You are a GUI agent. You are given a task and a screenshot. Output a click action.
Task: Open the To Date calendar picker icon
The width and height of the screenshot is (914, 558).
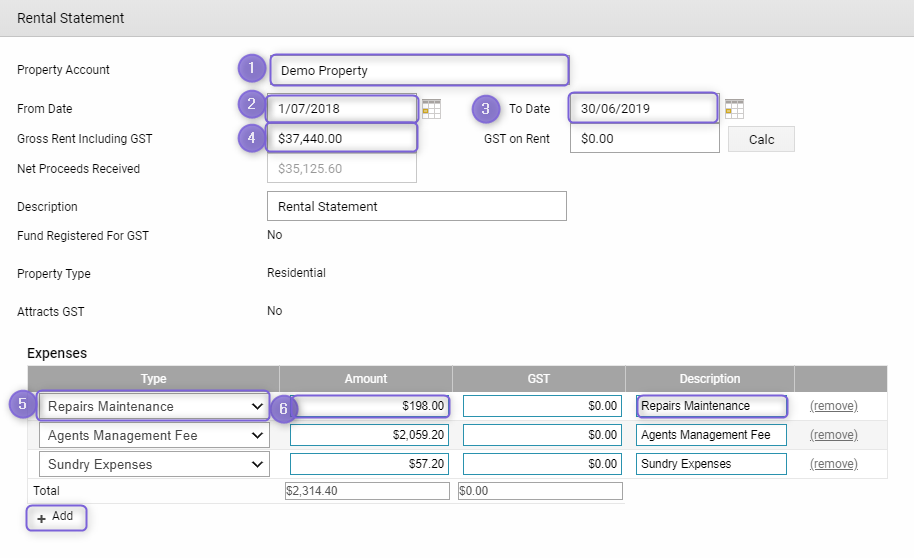[x=734, y=109]
